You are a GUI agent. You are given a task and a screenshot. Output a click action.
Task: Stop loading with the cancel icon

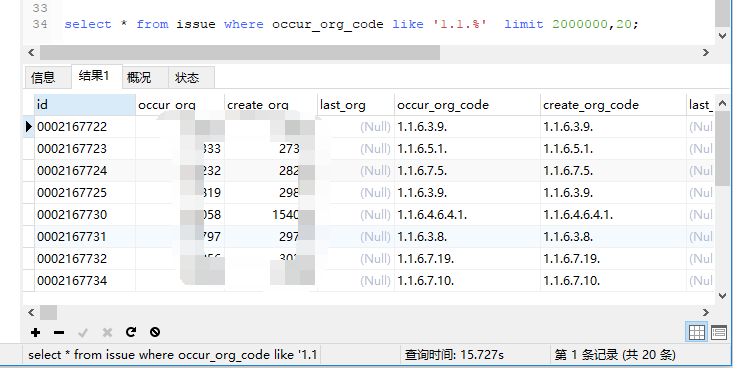point(155,332)
